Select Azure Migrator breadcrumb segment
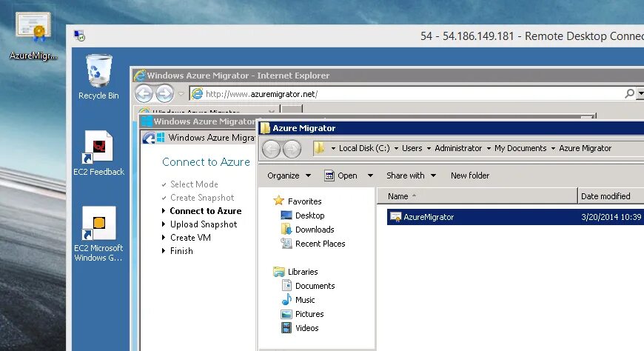The width and height of the screenshot is (644, 351). pyautogui.click(x=585, y=148)
